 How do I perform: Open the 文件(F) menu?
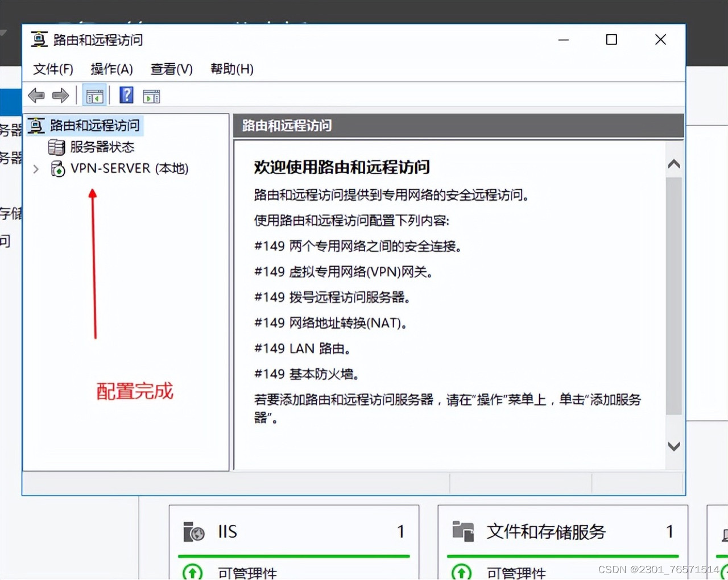52,69
